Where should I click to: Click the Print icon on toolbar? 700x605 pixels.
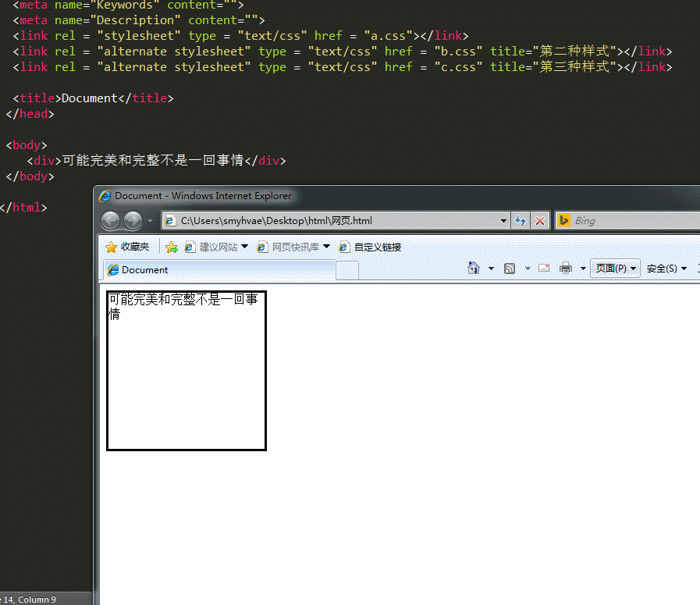click(x=565, y=267)
